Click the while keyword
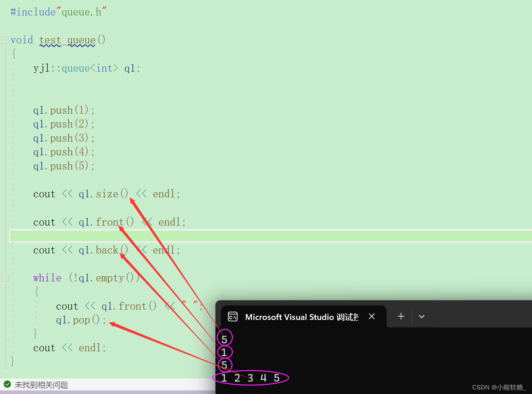Viewport: 532px width, 394px height. [47, 278]
